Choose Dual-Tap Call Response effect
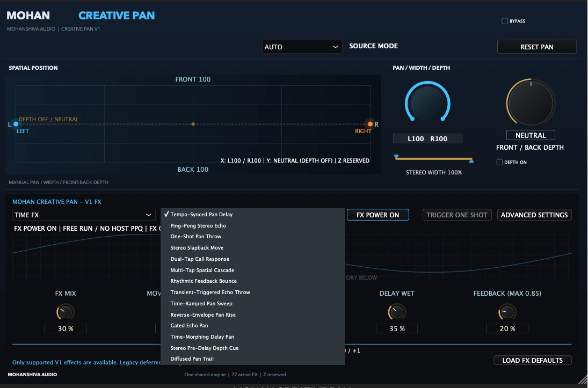The image size is (588, 388). (x=252, y=259)
